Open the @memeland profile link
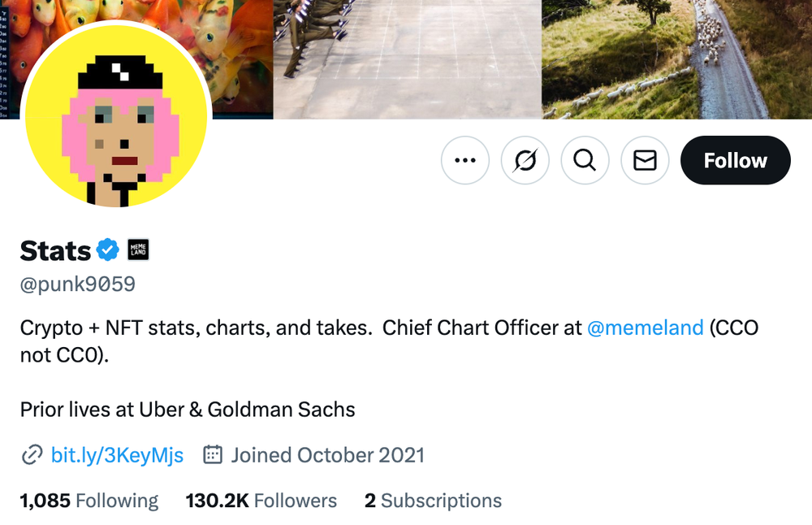Image resolution: width=812 pixels, height=525 pixels. click(x=645, y=328)
